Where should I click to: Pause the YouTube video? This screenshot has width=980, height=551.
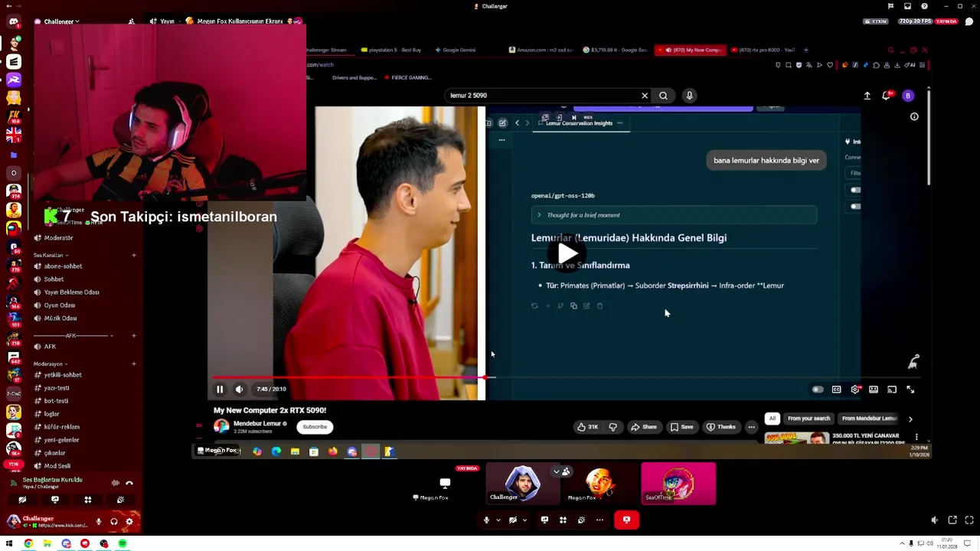(220, 390)
